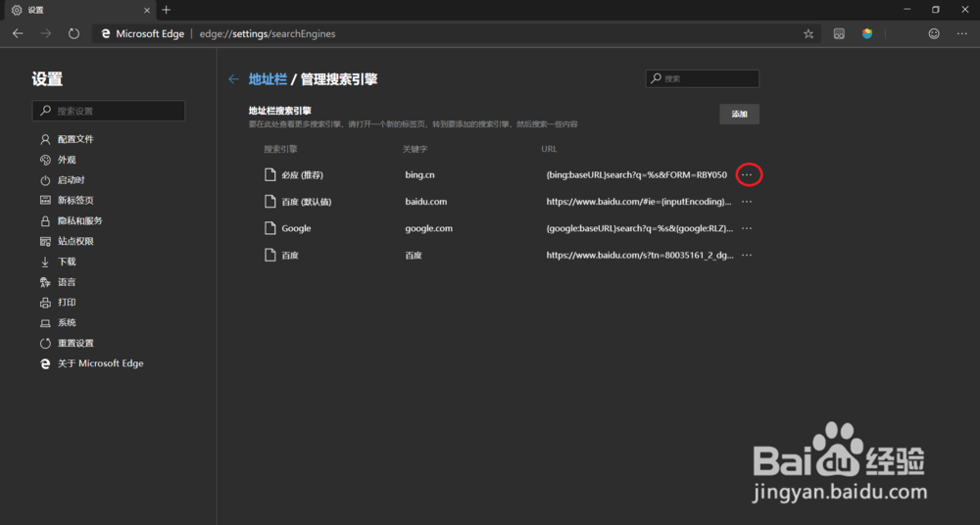Click the browser forward arrow
Image resolution: width=980 pixels, height=525 pixels.
click(x=46, y=33)
